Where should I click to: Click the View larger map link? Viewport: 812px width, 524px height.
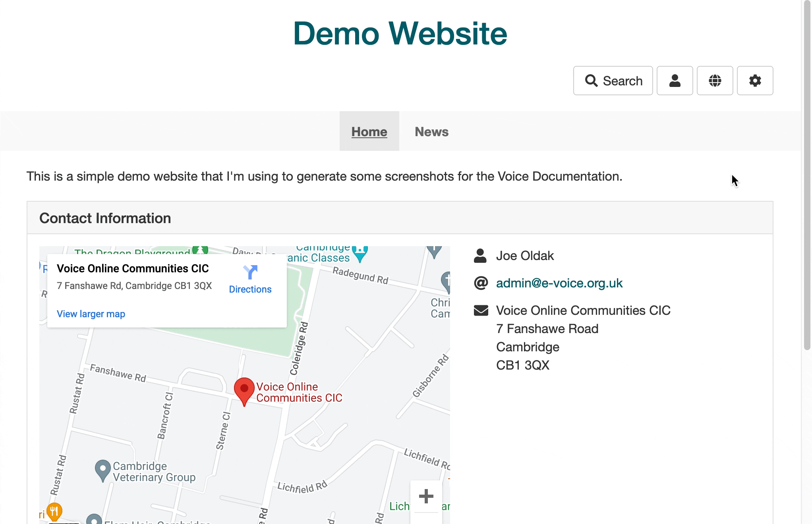(91, 314)
